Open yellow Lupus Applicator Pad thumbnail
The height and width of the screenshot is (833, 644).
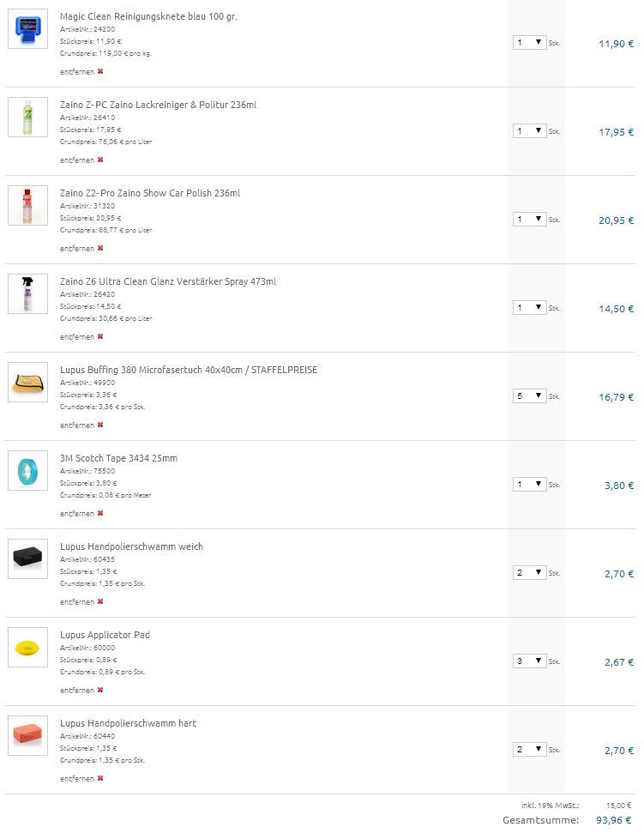point(28,649)
